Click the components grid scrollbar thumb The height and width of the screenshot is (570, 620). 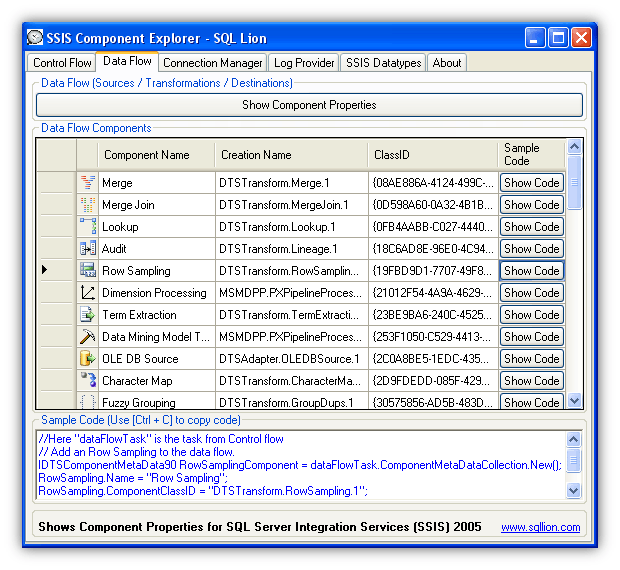click(x=574, y=182)
